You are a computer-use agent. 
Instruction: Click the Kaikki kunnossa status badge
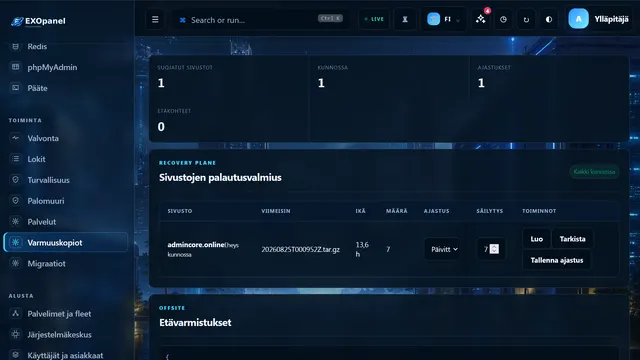pyautogui.click(x=594, y=171)
